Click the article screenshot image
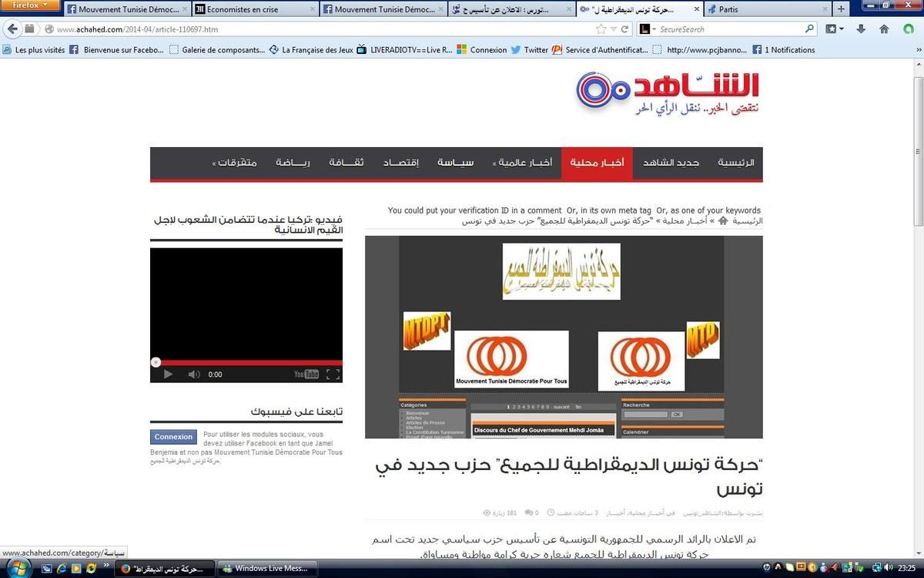This screenshot has height=578, width=924. 564,337
